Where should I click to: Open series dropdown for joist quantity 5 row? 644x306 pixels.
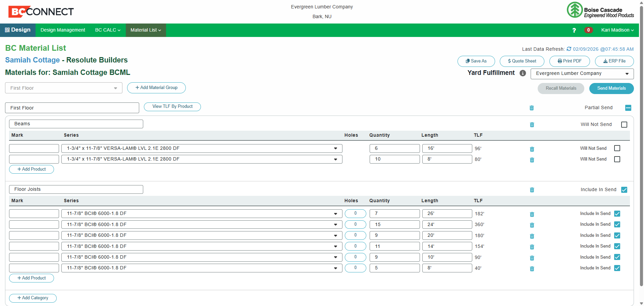tap(202, 268)
